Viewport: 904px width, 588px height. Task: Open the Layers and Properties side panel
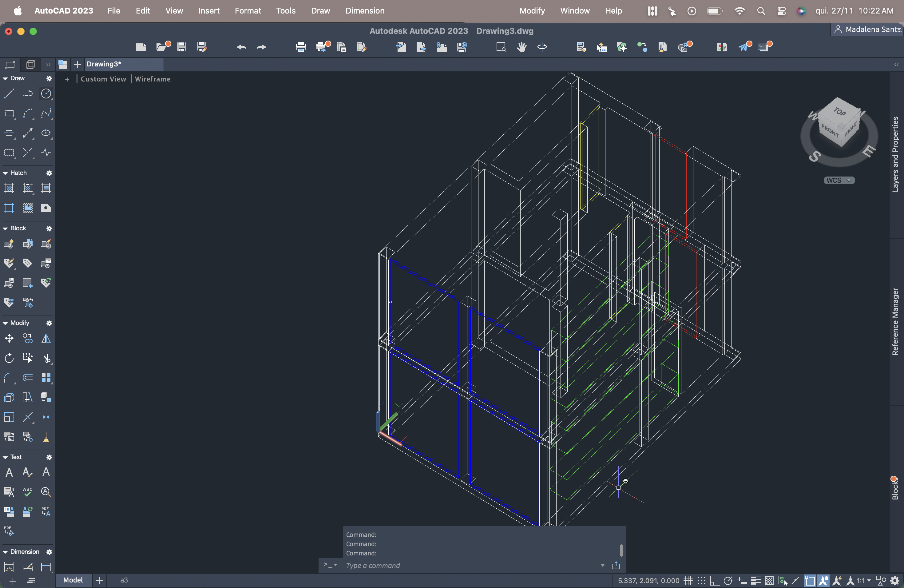tap(895, 154)
